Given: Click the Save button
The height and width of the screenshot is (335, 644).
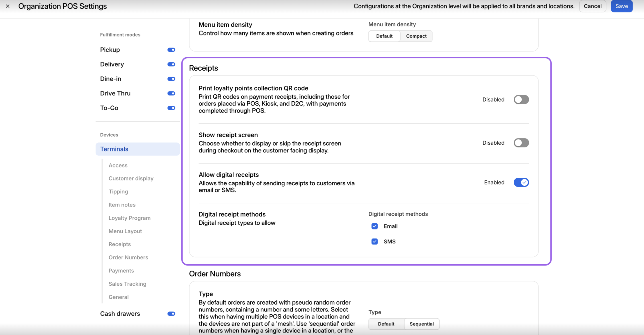Looking at the screenshot, I should pos(621,6).
